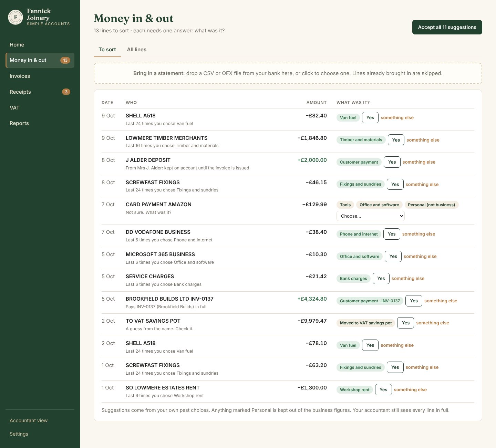Click Yes for SO Lowmere Estates Rent
This screenshot has width=496, height=448.
click(383, 389)
